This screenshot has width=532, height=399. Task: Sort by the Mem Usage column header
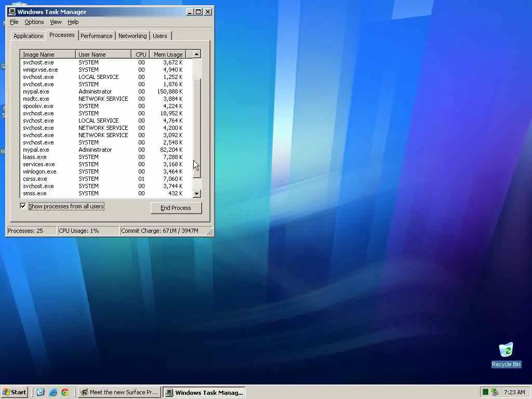tap(168, 54)
